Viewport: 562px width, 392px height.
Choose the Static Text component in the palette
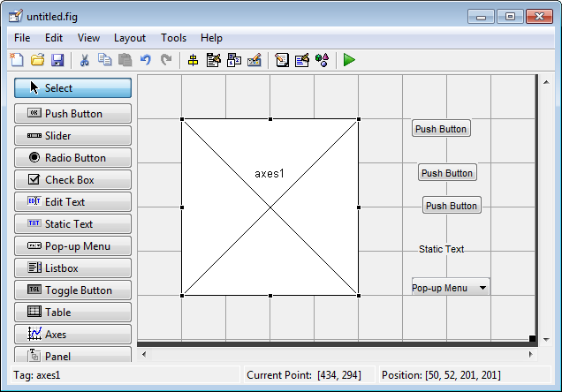click(x=72, y=223)
